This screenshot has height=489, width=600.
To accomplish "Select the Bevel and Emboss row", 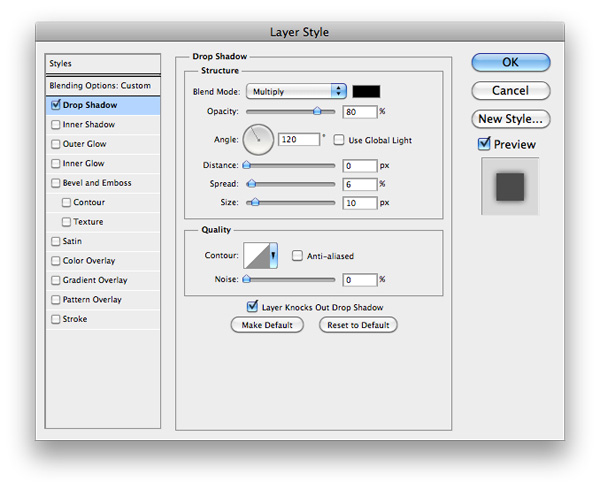I will (103, 183).
